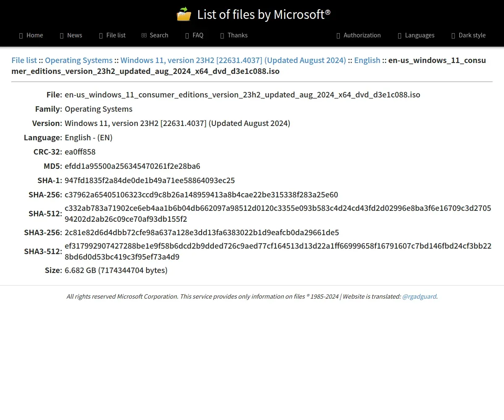Image resolution: width=504 pixels, height=420 pixels.
Task: Click the FAQ nav icon
Action: click(x=187, y=36)
